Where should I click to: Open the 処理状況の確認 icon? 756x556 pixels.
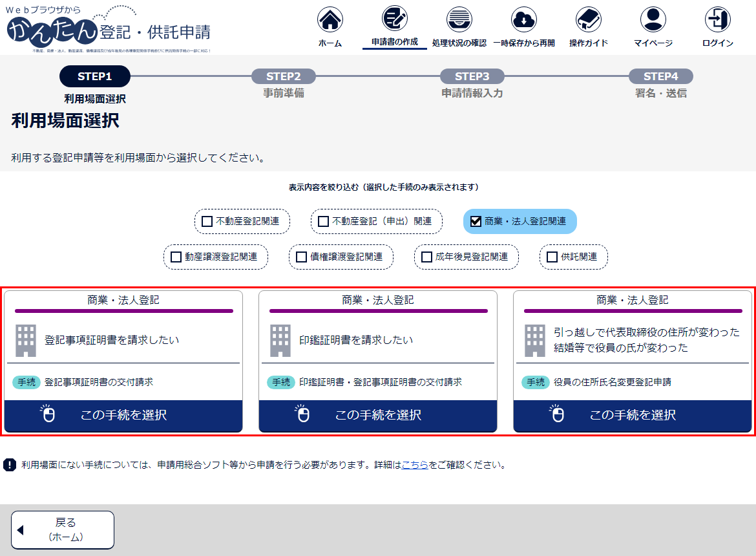(x=459, y=20)
